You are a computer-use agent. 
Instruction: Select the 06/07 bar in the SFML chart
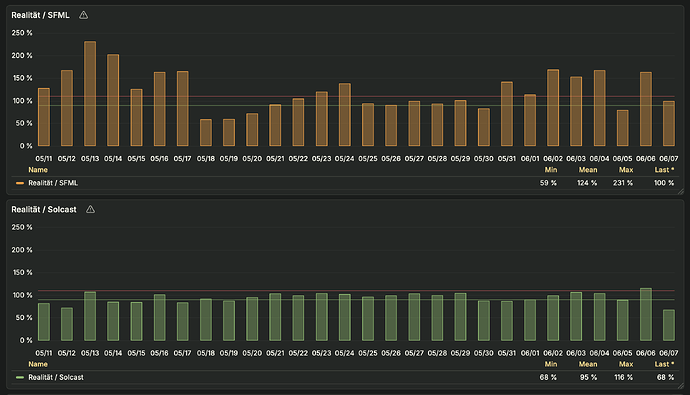[x=668, y=124]
